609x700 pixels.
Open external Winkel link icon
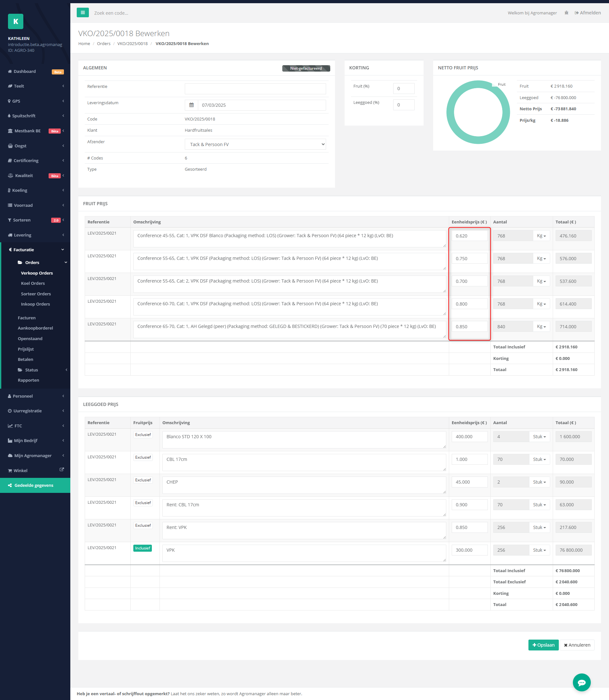point(62,470)
